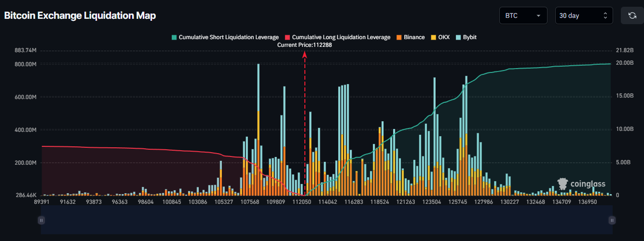Click the orange Binance legend swatch

(x=399, y=37)
